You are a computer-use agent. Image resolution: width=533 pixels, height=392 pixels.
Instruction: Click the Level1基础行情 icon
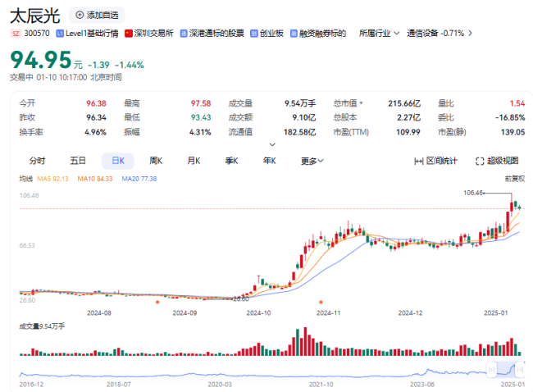point(60,34)
